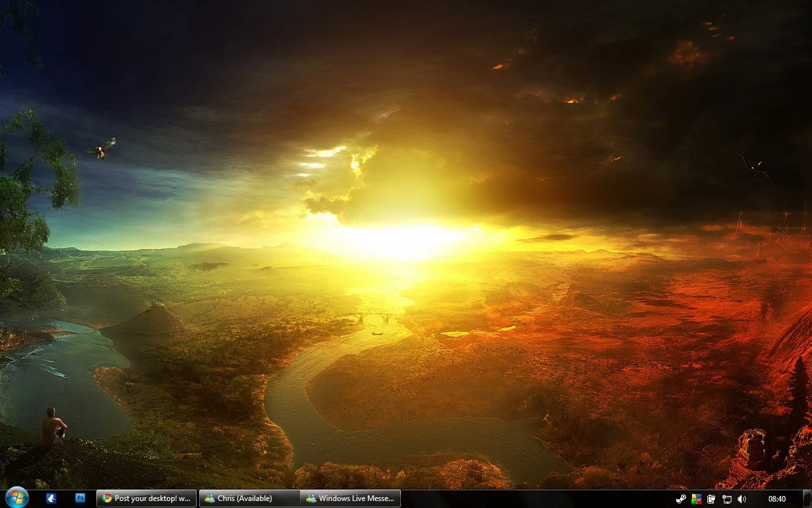Click the bright sun on the wallpaper
The image size is (812, 508).
point(400,241)
